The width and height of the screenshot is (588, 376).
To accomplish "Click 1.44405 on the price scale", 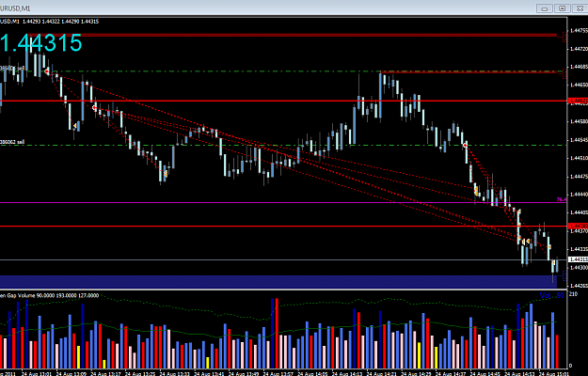I will pyautogui.click(x=579, y=212).
